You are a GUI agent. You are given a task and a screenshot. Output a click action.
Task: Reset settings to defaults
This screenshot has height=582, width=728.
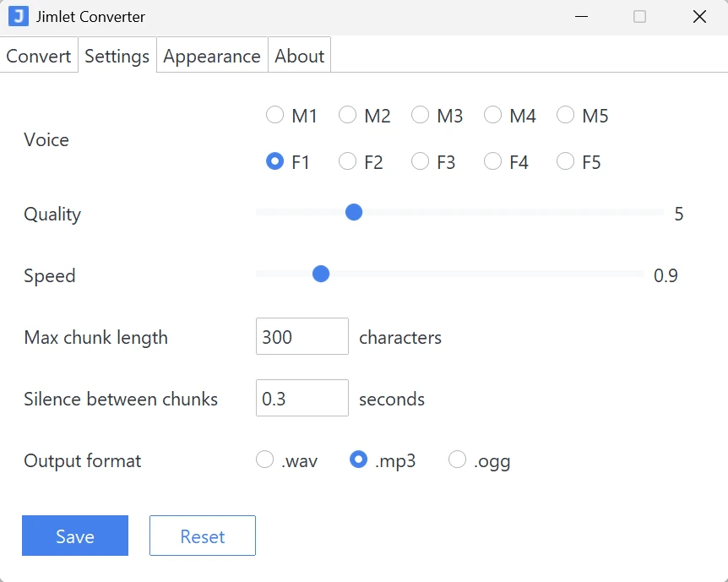point(202,536)
